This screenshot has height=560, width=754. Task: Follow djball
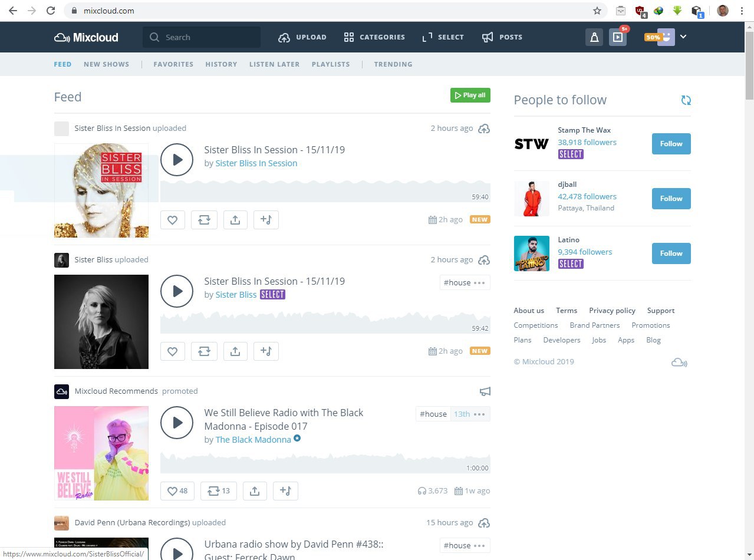[x=671, y=199]
